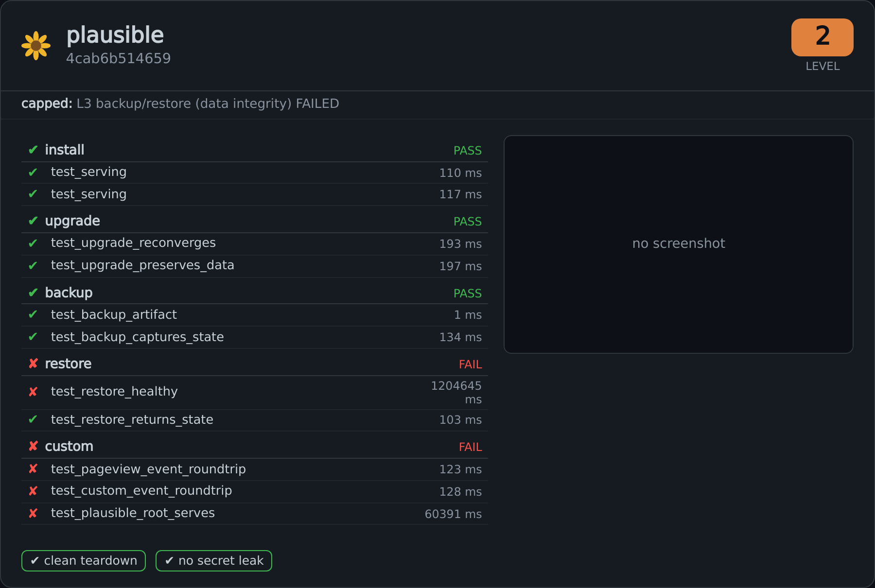Click the red X icon beside restore

point(33,363)
